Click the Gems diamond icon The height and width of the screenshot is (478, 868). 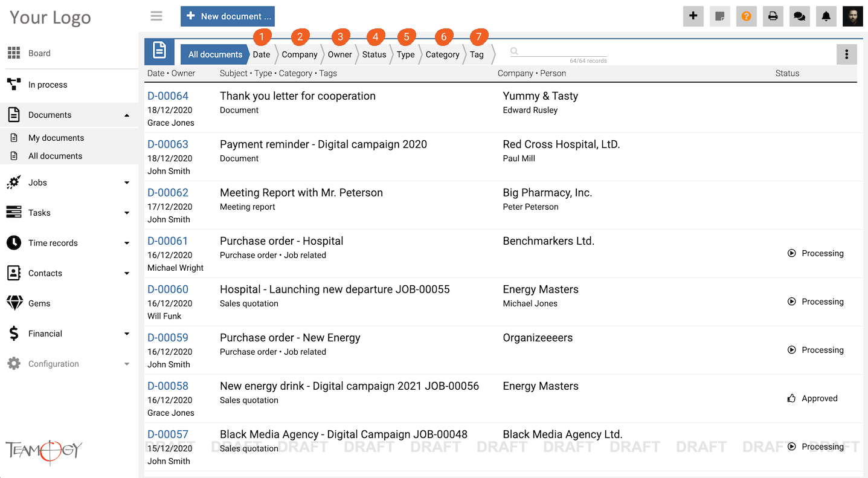14,303
